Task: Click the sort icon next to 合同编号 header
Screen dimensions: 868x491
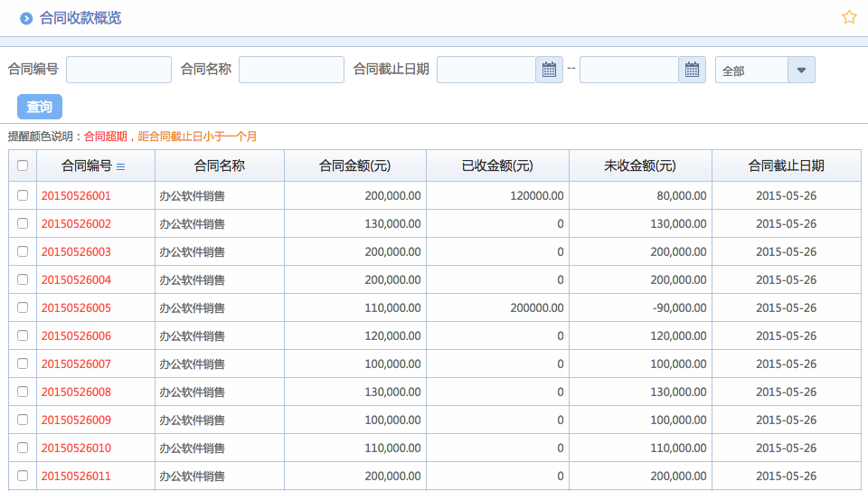Action: click(121, 166)
